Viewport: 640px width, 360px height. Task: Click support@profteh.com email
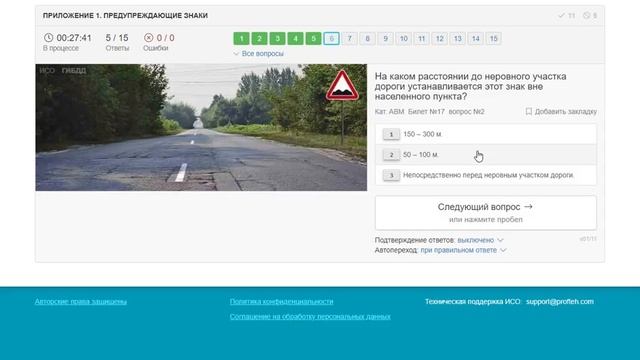point(560,301)
